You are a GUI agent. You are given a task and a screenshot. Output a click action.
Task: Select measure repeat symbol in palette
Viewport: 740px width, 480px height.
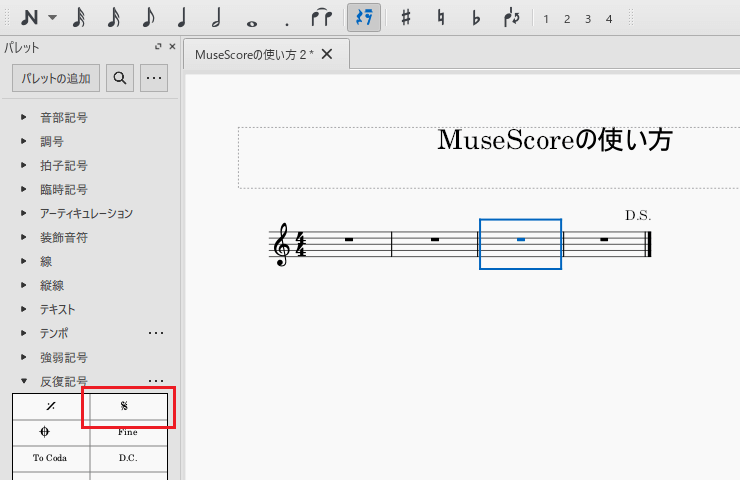pyautogui.click(x=51, y=406)
